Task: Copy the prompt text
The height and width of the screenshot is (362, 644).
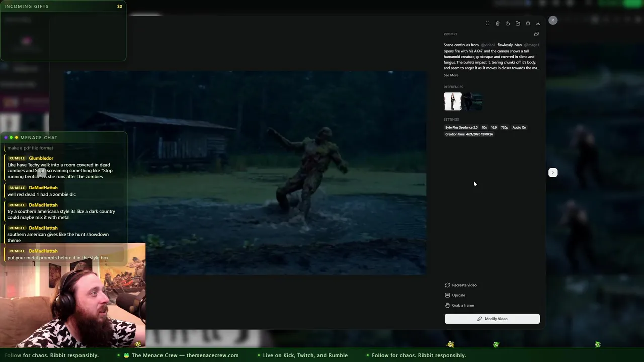Action: click(536, 34)
